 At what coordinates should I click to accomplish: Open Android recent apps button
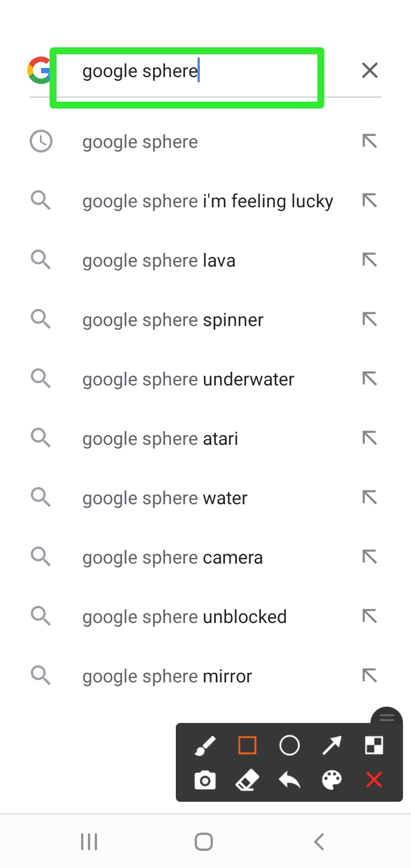click(x=89, y=842)
